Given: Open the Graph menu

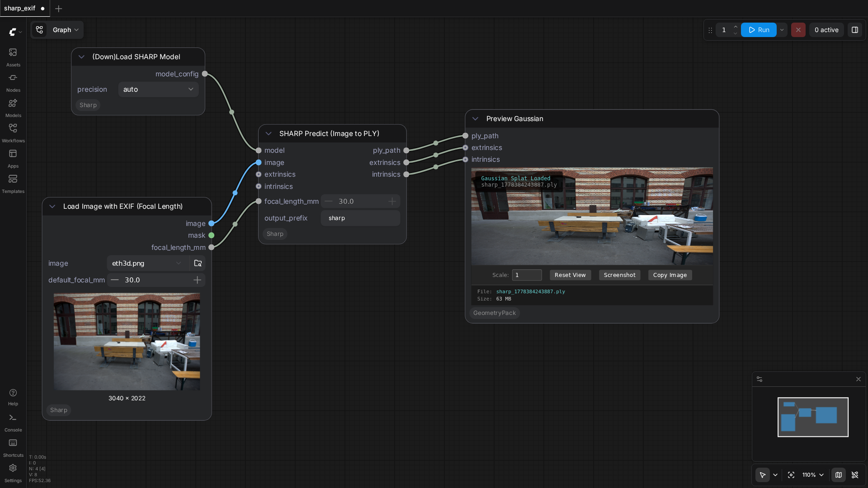Looking at the screenshot, I should click(x=57, y=30).
